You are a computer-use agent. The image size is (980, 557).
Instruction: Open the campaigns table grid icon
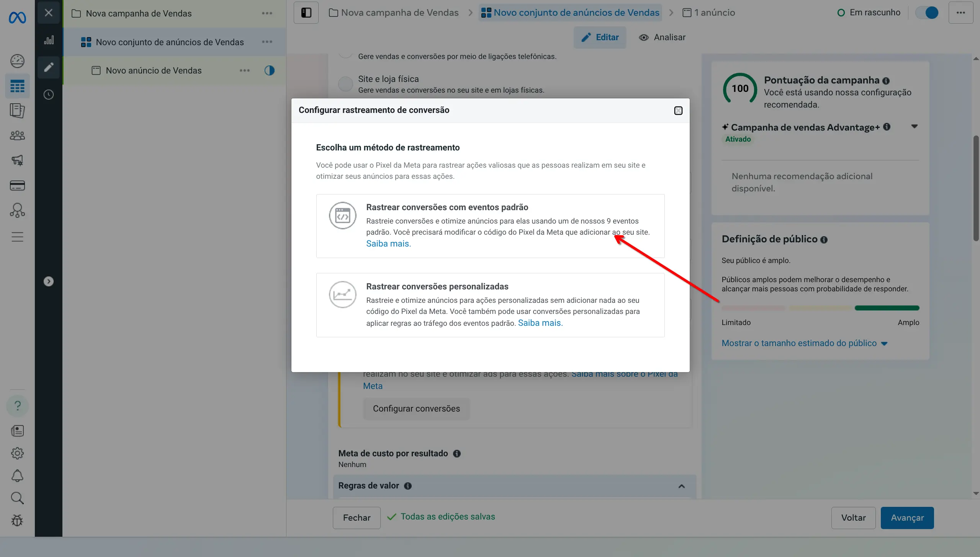click(17, 86)
